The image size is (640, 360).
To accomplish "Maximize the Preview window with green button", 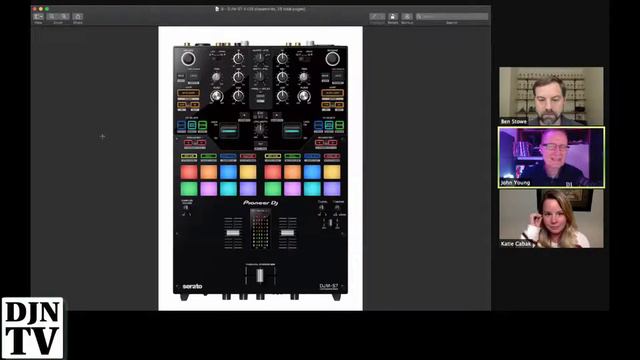I will pyautogui.click(x=47, y=9).
